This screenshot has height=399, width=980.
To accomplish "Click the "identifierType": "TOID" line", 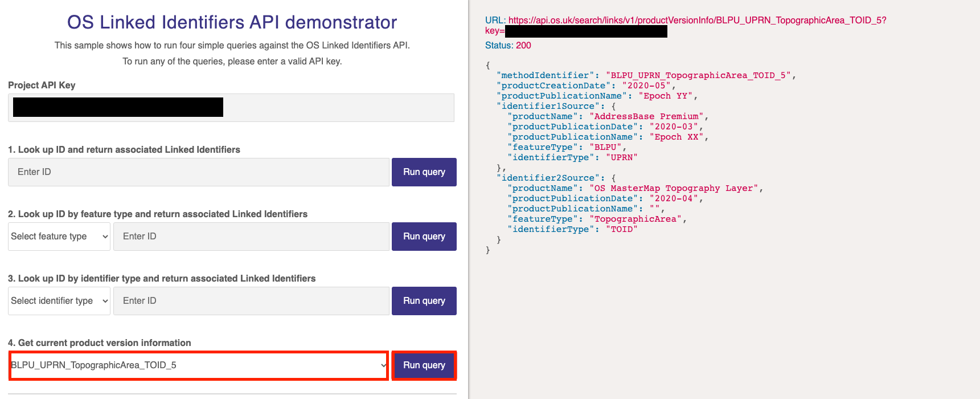I will 572,229.
